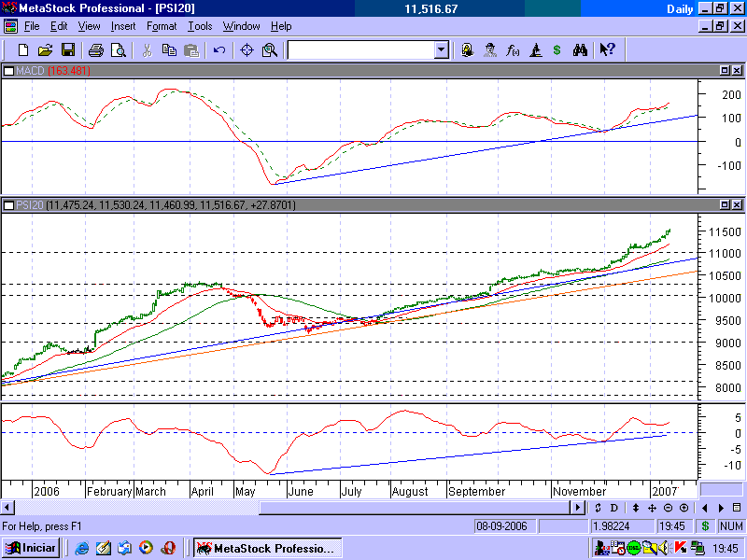Close the PSI20 price pane with X
Viewport: 747px width, 560px height.
click(737, 204)
